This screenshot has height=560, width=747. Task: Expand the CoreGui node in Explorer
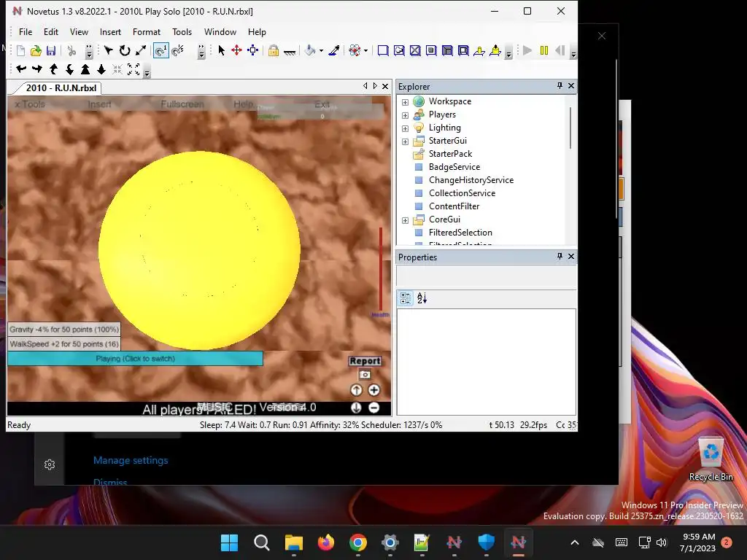point(405,220)
